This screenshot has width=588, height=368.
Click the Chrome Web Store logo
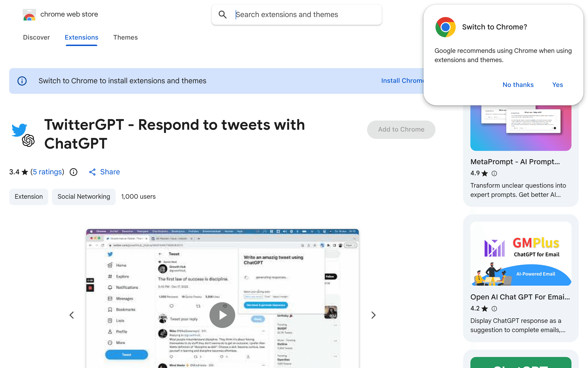29,14
